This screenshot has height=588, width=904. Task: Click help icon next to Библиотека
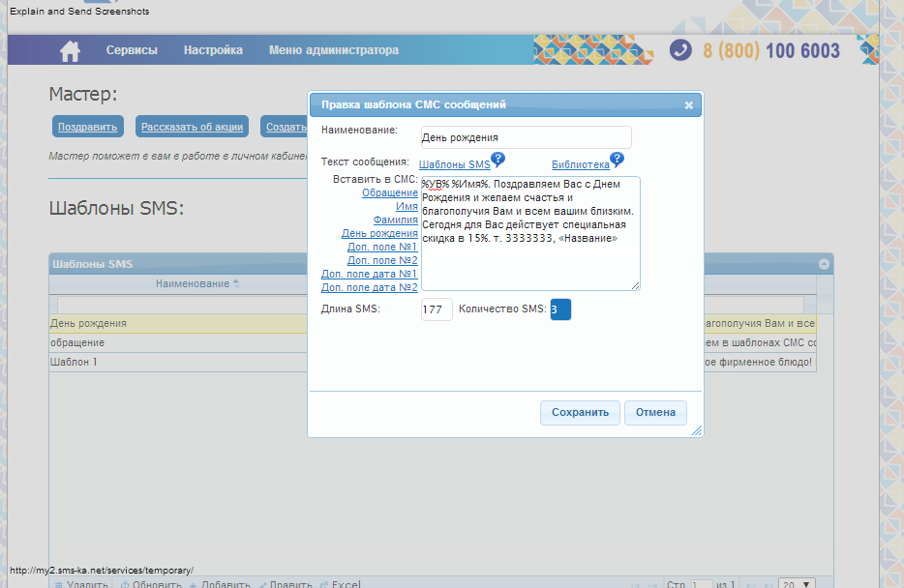(617, 159)
